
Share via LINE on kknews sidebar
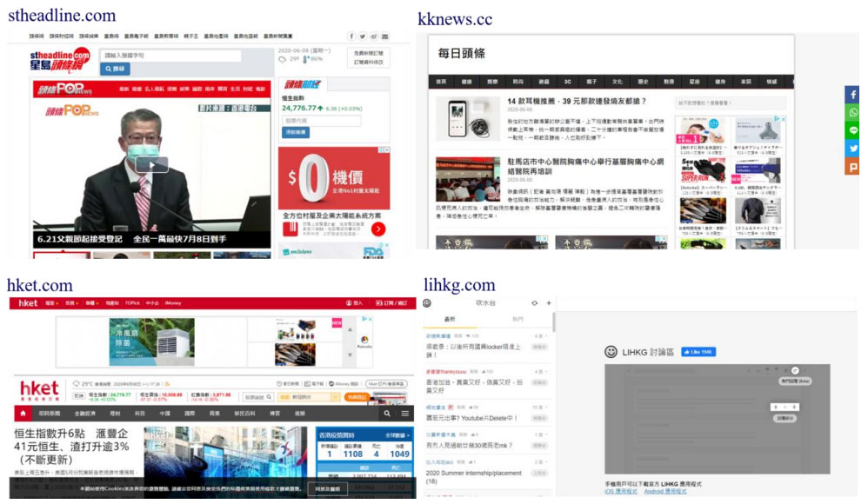coord(852,130)
